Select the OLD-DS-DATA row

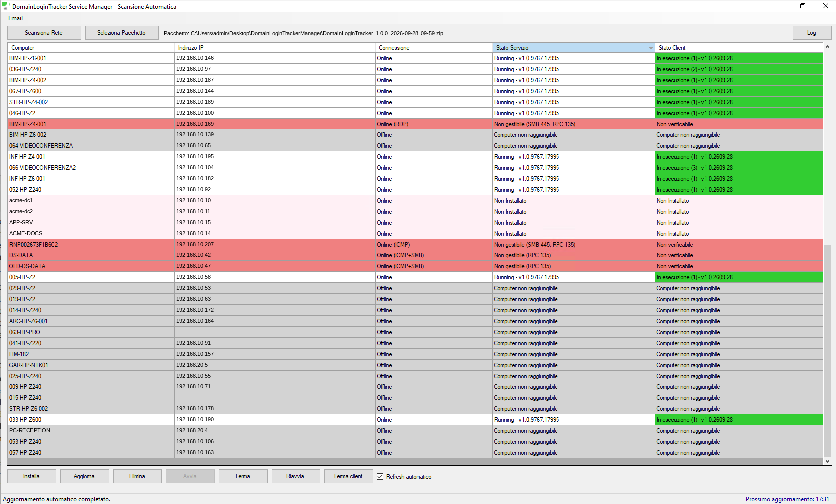point(415,266)
